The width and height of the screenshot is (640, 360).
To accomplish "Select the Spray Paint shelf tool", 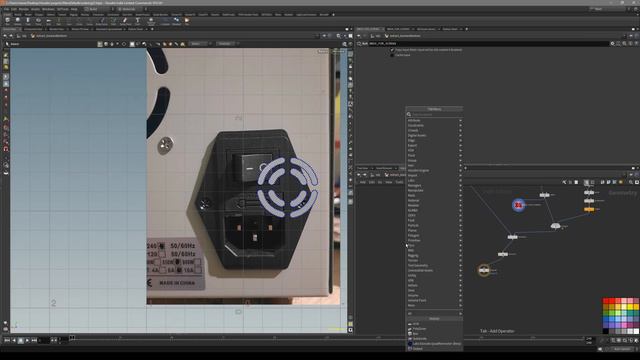I will 125,21.
